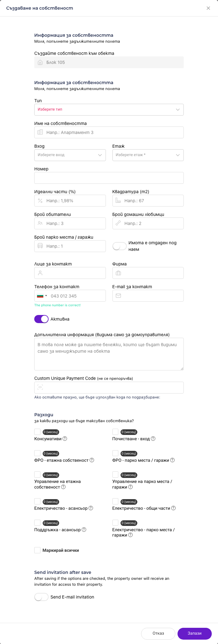Screen dimensions: 218x644
Task: Open the Тип dropdown
Action: [x=109, y=110]
